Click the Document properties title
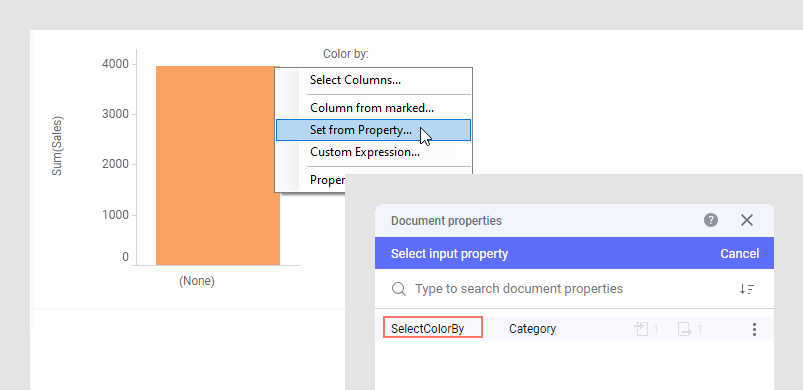 point(446,221)
